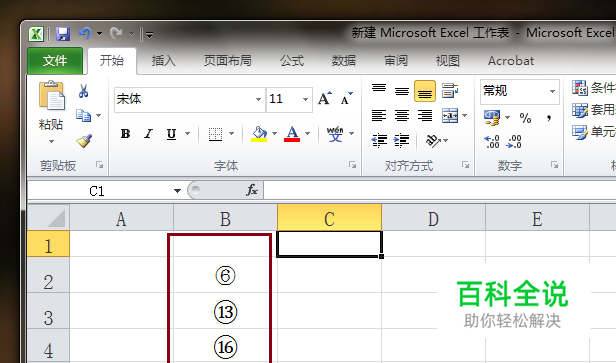Toggle Italic formatting
Image resolution: width=616 pixels, height=363 pixels.
[x=148, y=134]
